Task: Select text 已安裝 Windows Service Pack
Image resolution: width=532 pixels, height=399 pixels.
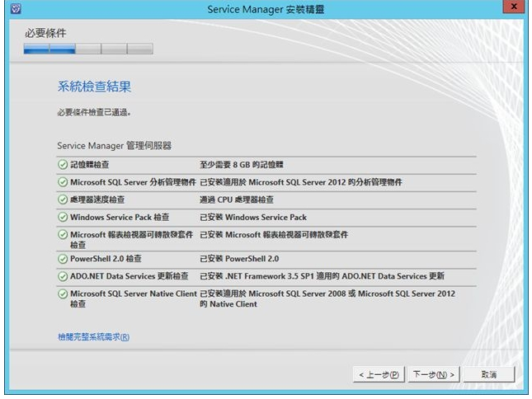Action: point(253,217)
